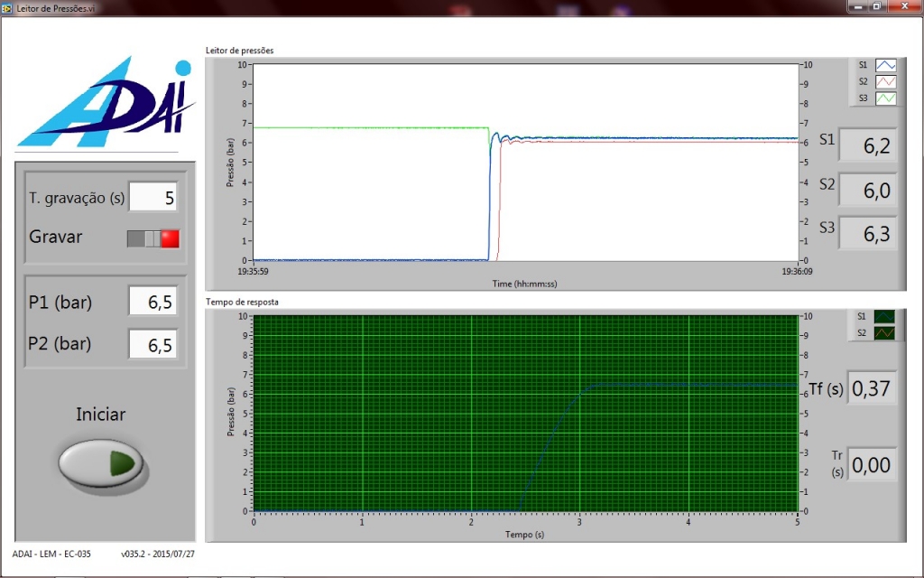Click the S2 pressure reading 6,0
Screen dimensions: 924x578
click(867, 190)
